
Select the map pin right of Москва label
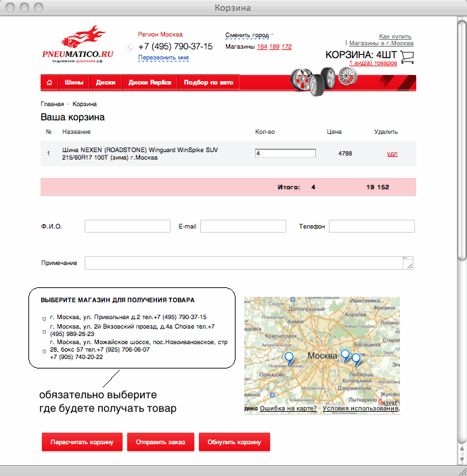[345, 356]
